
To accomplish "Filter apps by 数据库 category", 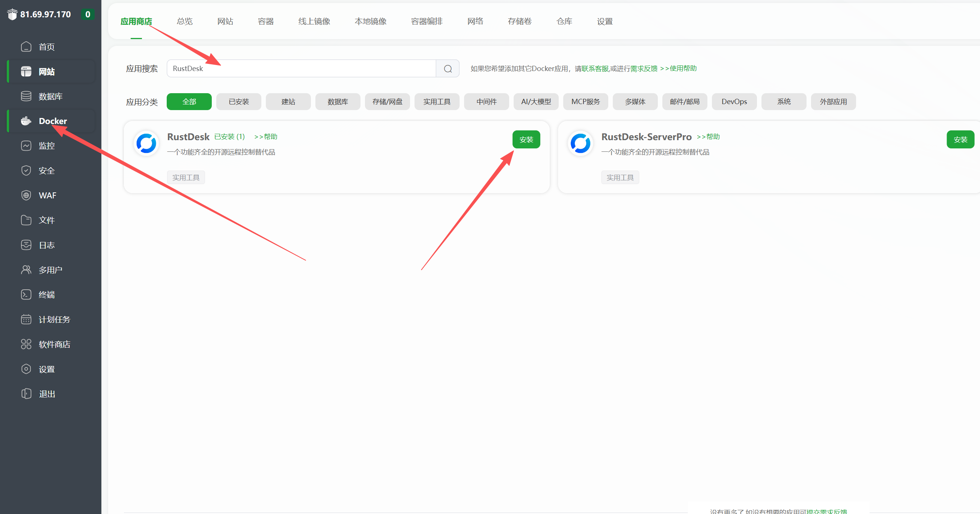I will coord(338,102).
